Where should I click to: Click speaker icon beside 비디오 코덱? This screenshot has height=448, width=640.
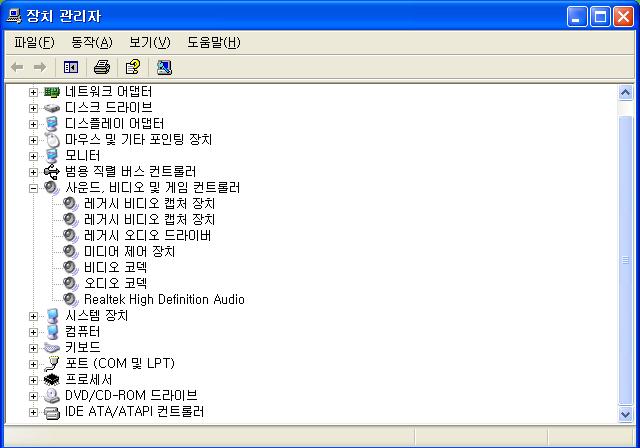click(71, 268)
